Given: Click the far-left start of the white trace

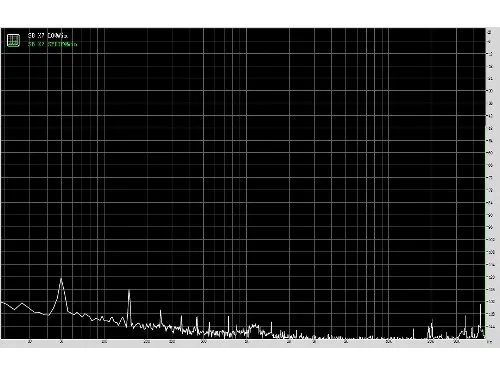Looking at the screenshot, I should (x=2, y=302).
